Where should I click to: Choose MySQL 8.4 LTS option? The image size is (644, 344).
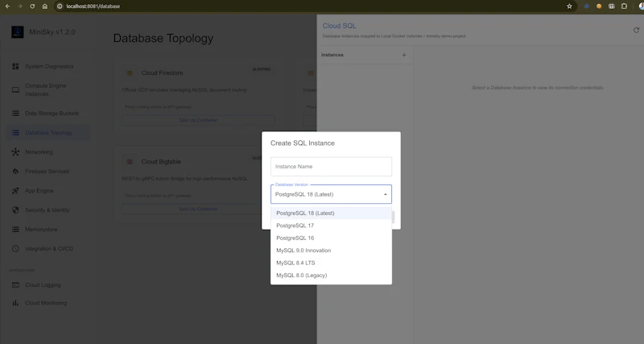click(331, 263)
